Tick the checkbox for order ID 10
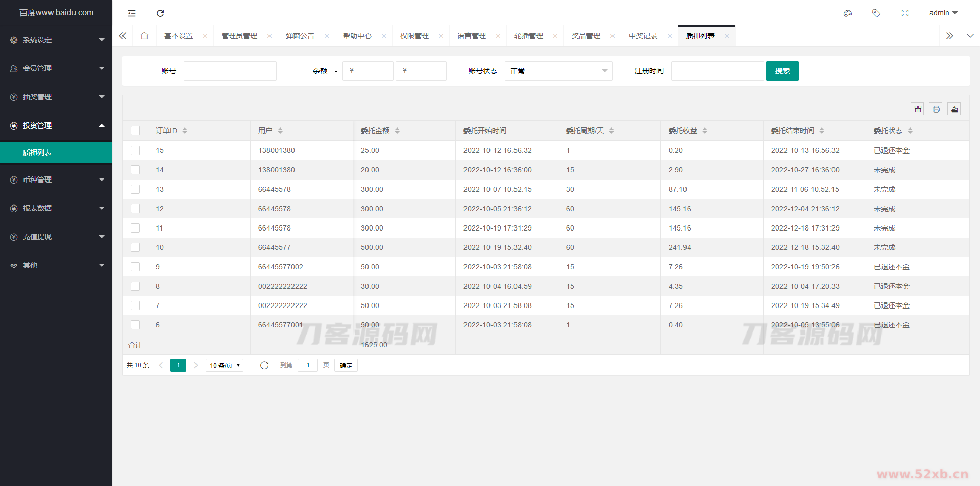The image size is (980, 486). (x=135, y=247)
